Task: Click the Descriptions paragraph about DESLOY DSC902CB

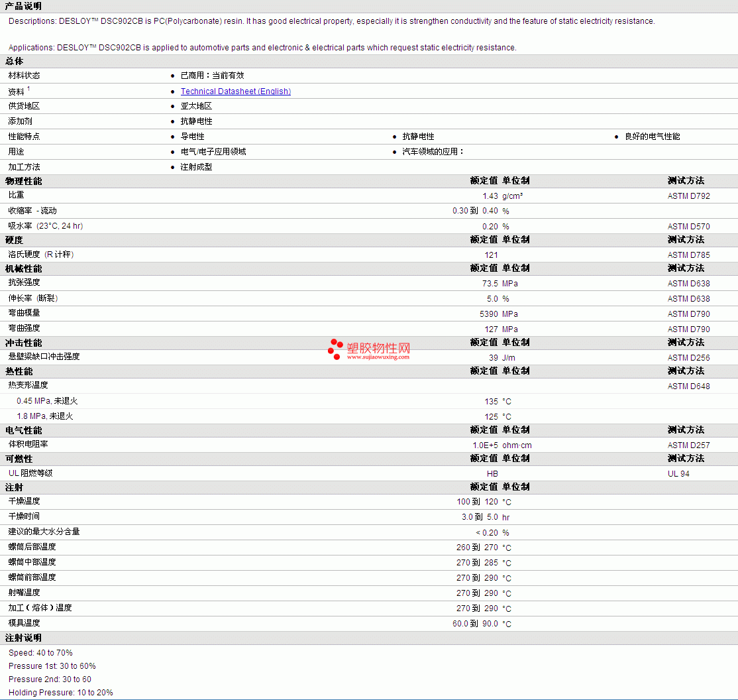Action: tap(331, 21)
